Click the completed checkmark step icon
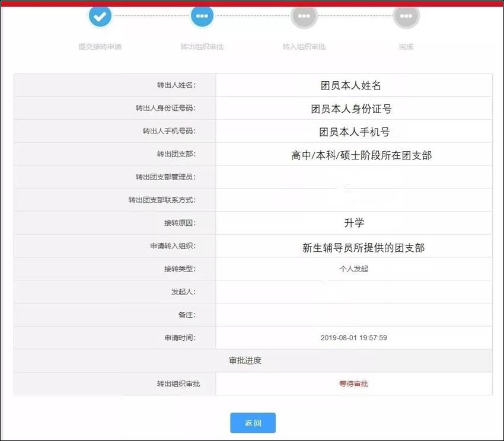This screenshot has height=441, width=504. pos(100,17)
